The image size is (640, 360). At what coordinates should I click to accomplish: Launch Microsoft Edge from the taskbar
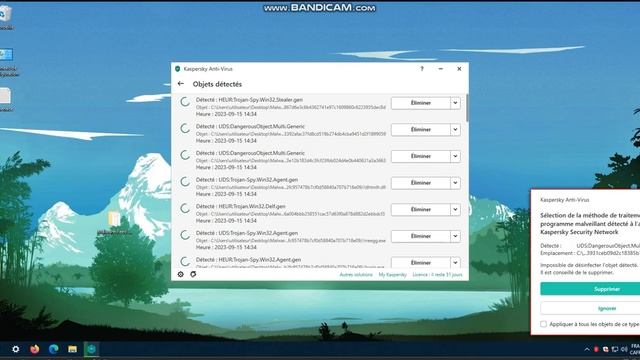click(53, 349)
